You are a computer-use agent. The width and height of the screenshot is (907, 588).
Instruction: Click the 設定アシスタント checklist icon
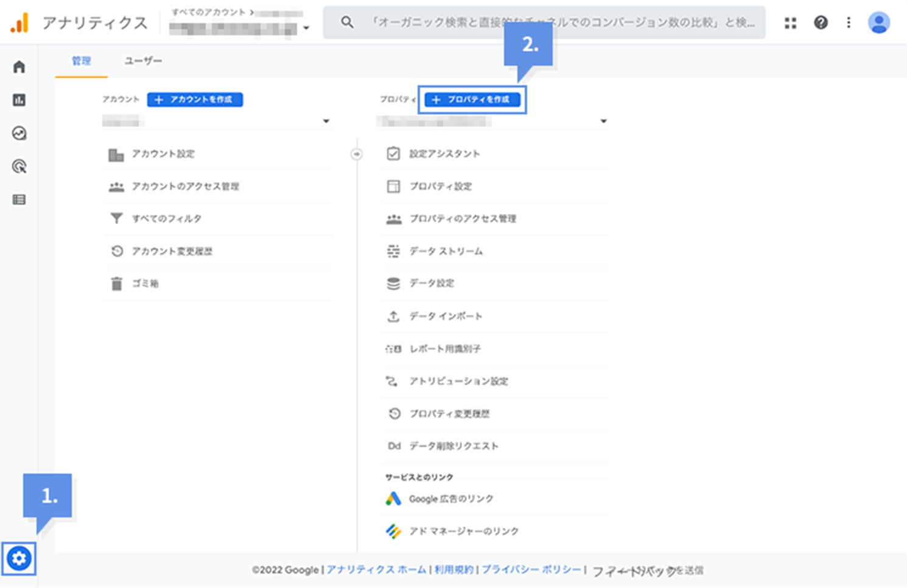coord(393,153)
